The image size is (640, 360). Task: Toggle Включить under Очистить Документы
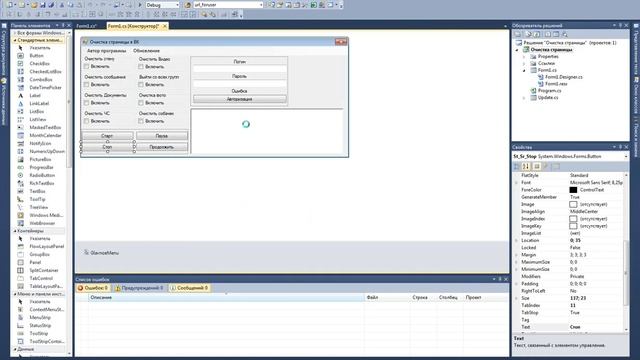pyautogui.click(x=86, y=103)
